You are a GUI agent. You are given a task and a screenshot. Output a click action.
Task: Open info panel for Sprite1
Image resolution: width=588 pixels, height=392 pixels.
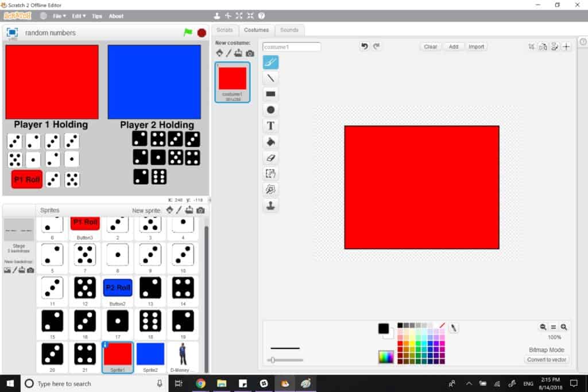[x=105, y=344]
